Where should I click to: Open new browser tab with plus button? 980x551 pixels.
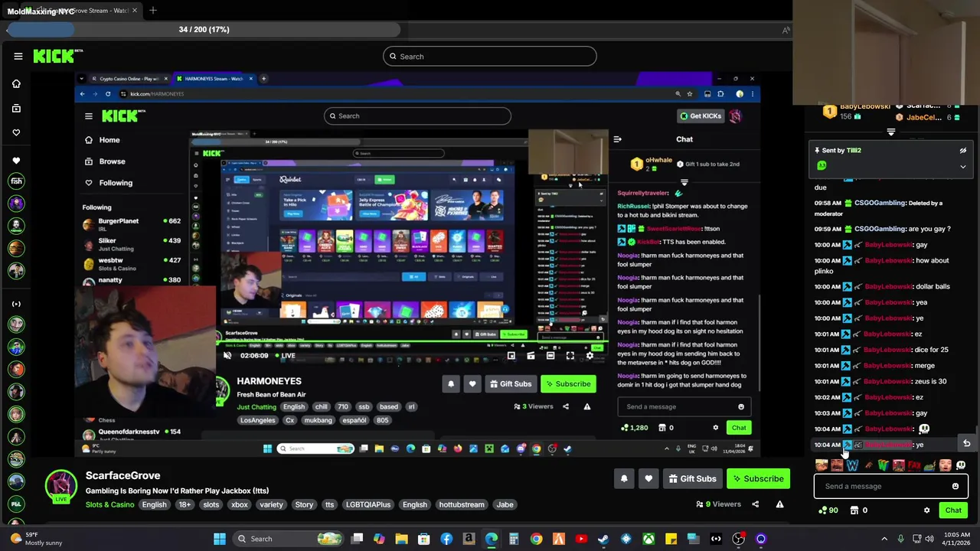tap(152, 11)
